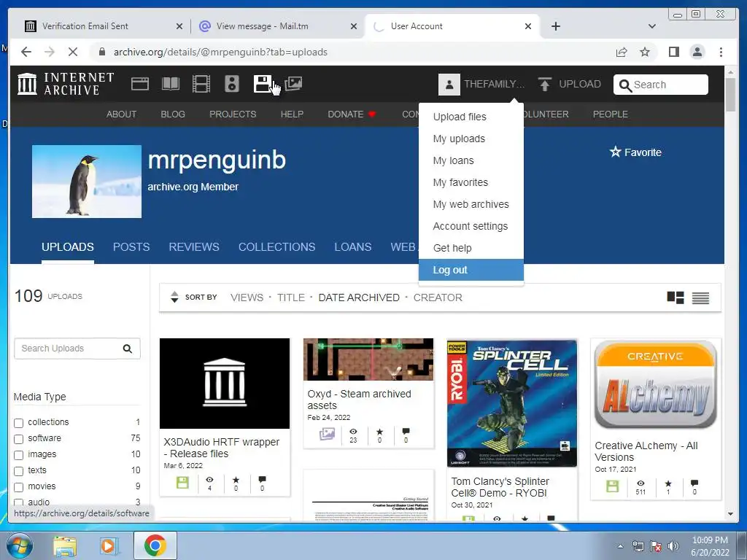Click the user avatar icon beside THEFAMILY
Screen dimensions: 747x560
point(449,85)
